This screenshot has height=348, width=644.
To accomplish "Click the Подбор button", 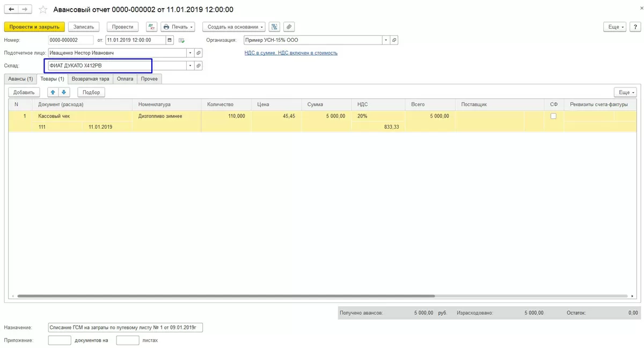I will tap(91, 92).
